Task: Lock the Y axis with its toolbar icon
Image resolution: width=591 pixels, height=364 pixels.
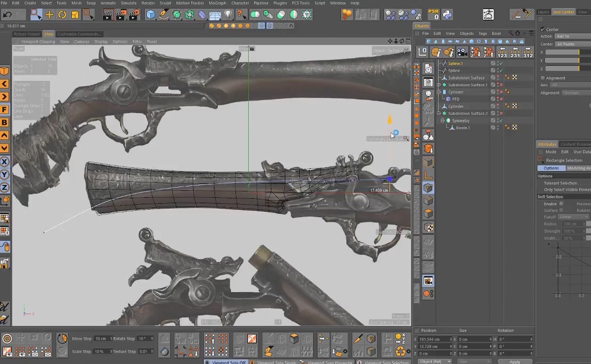Action: [x=5, y=175]
